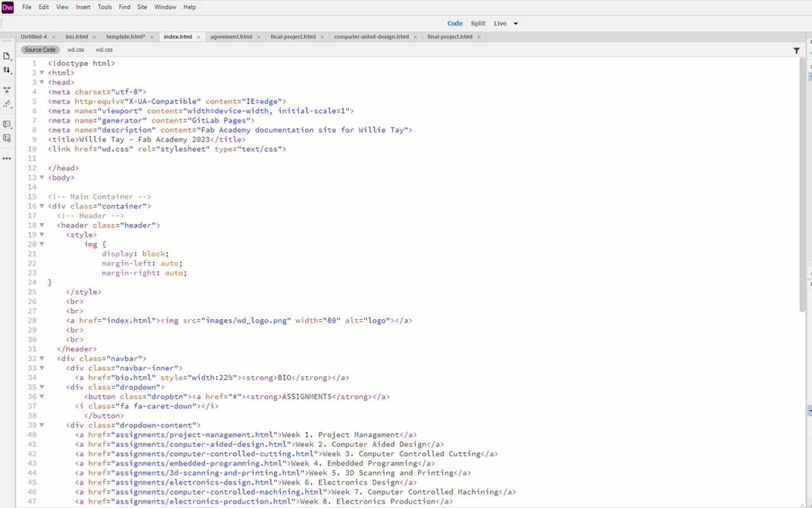Click the Dreamweaver Dw logo icon
The image size is (812, 508).
tap(8, 7)
